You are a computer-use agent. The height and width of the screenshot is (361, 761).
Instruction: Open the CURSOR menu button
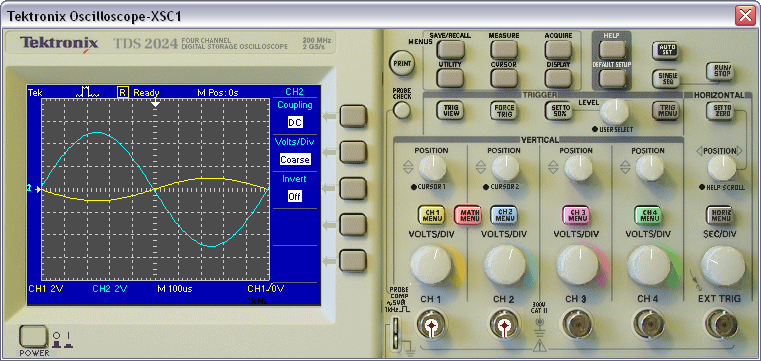pyautogui.click(x=504, y=78)
